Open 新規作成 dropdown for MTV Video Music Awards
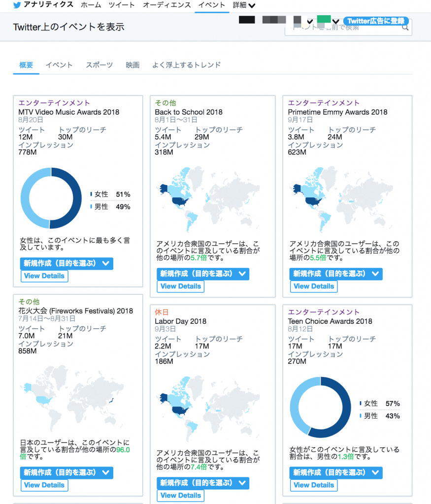The width and height of the screenshot is (431, 504). (x=66, y=264)
